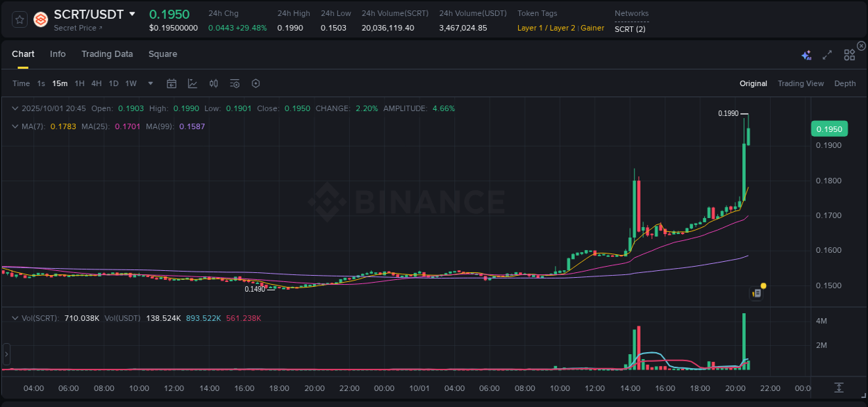Open the widgets grid icon

click(x=849, y=53)
